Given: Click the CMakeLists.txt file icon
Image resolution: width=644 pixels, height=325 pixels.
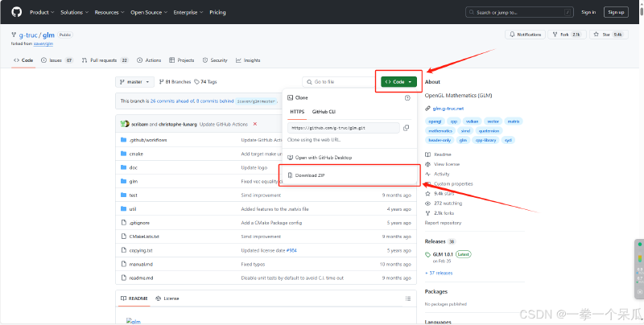Looking at the screenshot, I should pos(124,237).
